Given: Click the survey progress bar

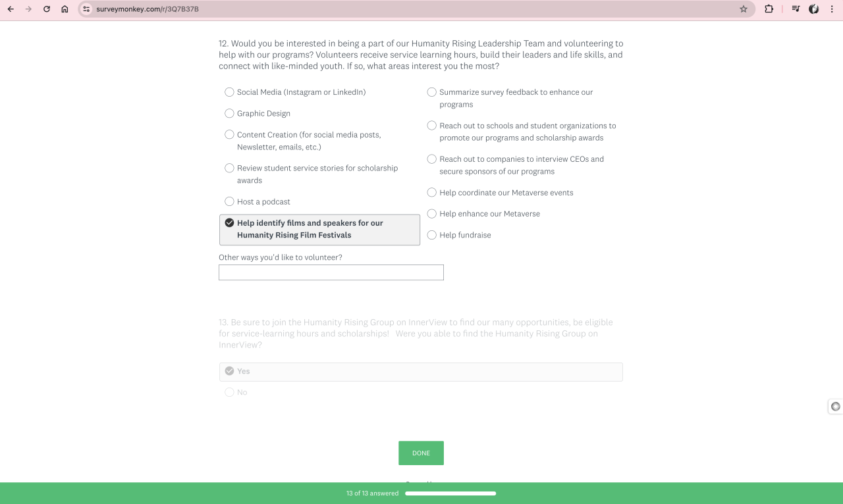Looking at the screenshot, I should [450, 493].
